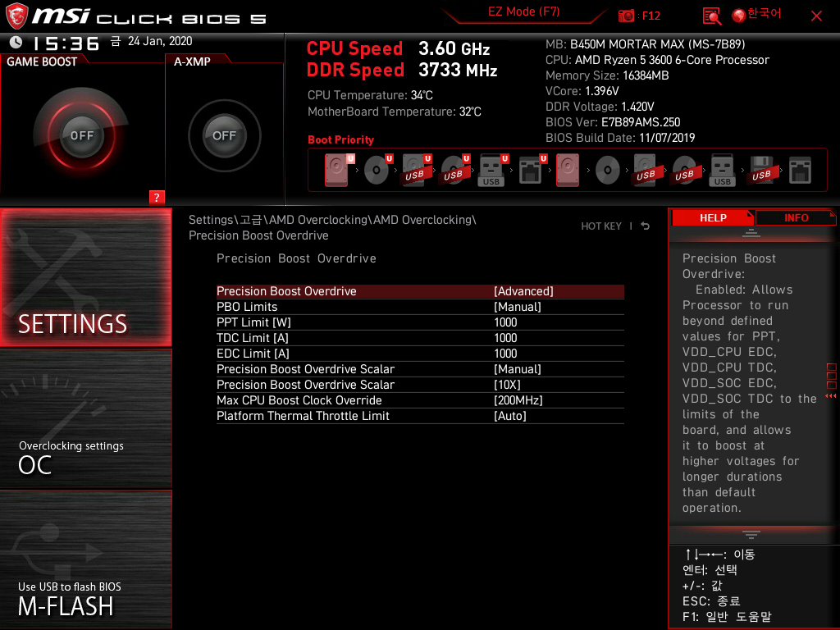Viewport: 840px width, 630px height.
Task: Click the Memory Size 16384MB text
Action: coord(607,75)
